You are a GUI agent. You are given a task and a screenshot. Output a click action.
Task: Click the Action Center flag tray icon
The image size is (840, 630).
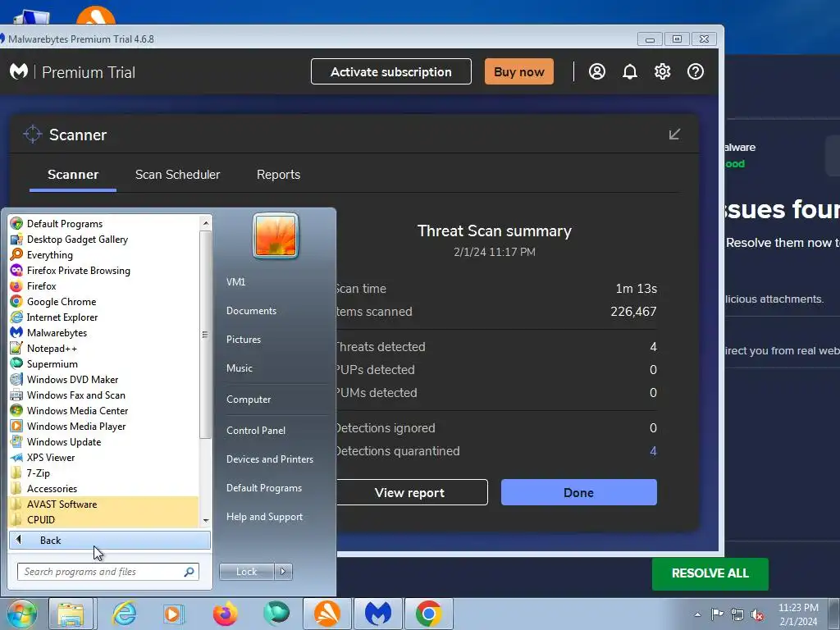pos(717,614)
